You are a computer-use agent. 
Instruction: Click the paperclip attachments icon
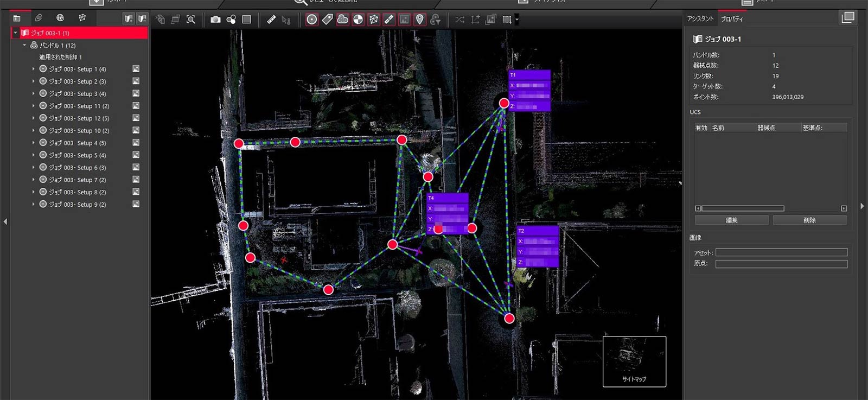(39, 18)
